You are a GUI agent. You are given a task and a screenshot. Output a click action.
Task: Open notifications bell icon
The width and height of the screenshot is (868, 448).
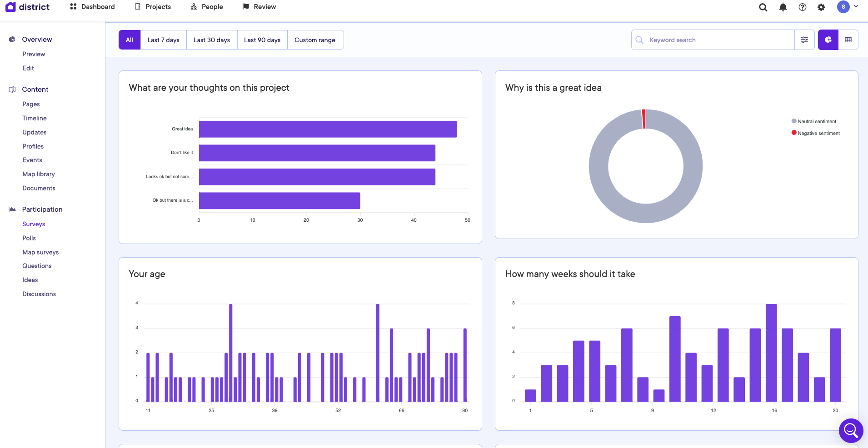pos(783,7)
